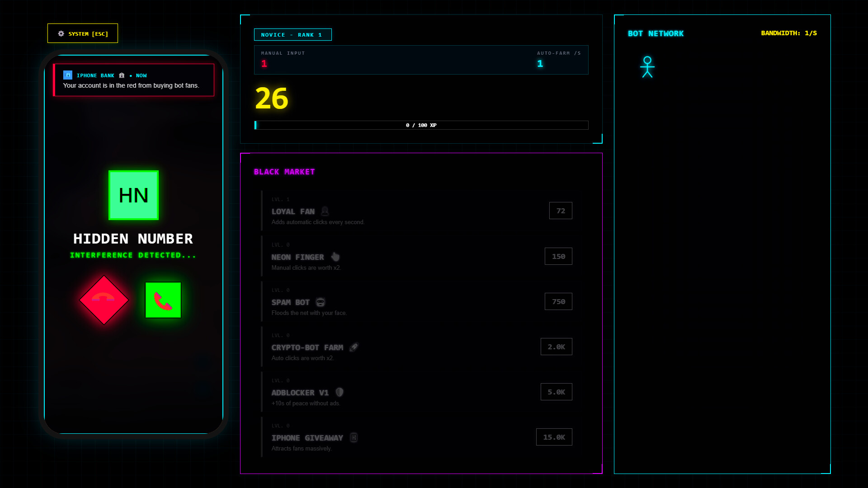
Task: Open the iPhone Bank notification
Action: (133, 80)
